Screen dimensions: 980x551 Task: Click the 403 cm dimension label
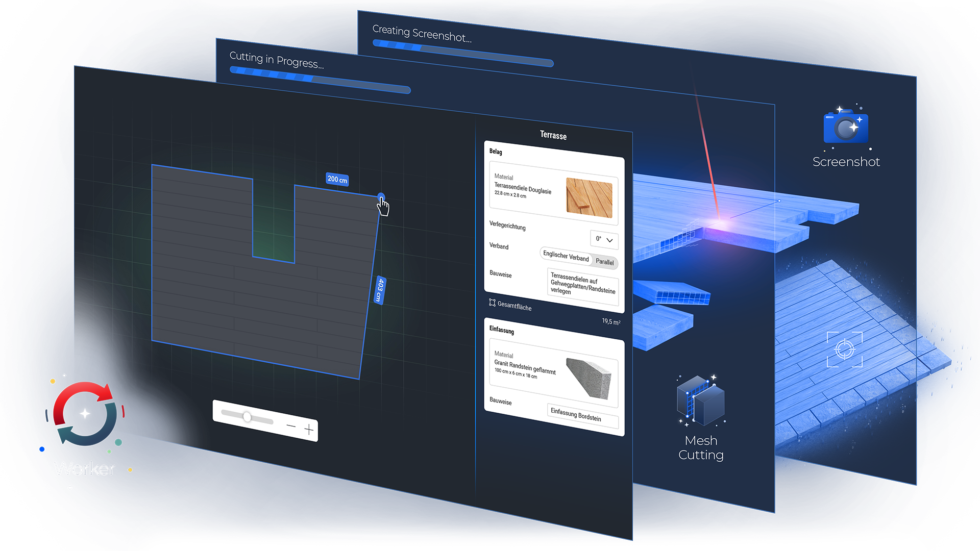[380, 290]
